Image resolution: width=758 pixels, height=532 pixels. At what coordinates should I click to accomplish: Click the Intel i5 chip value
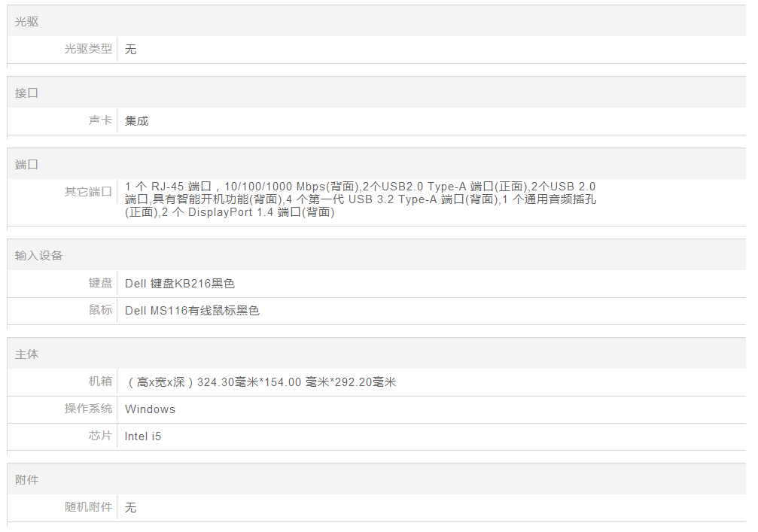tap(143, 436)
